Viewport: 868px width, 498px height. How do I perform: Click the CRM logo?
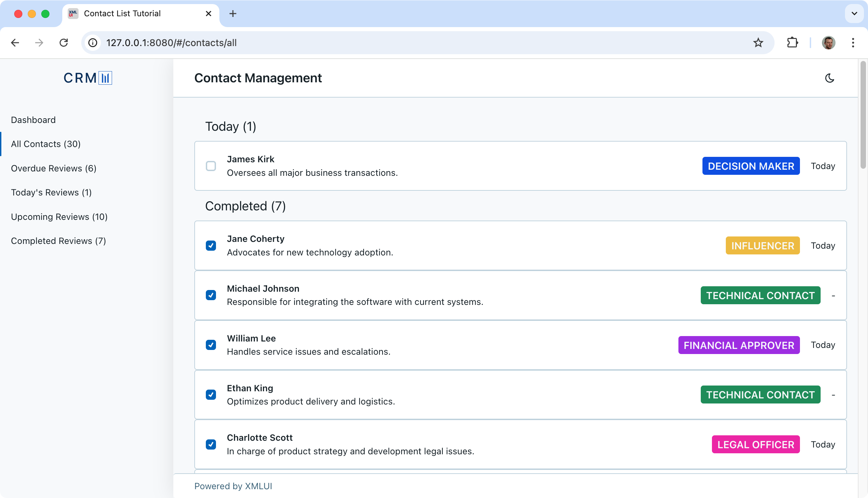[x=87, y=78]
